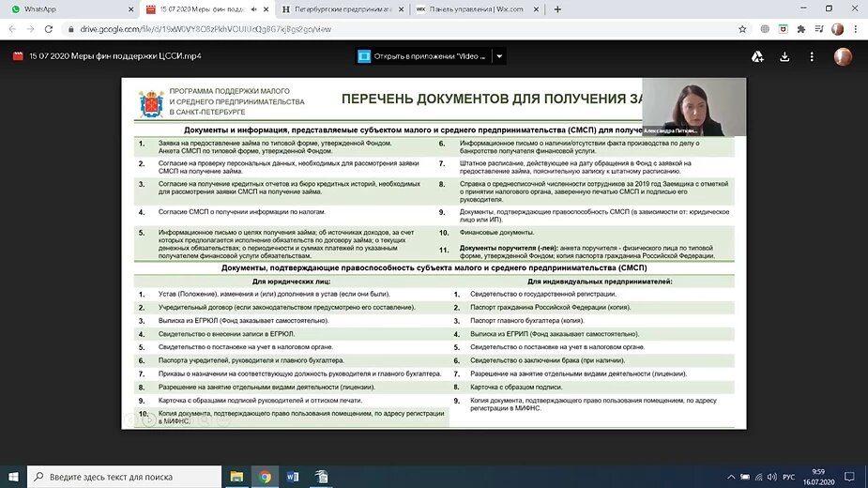Open Drive more actions menu
This screenshot has height=488, width=868.
812,56
